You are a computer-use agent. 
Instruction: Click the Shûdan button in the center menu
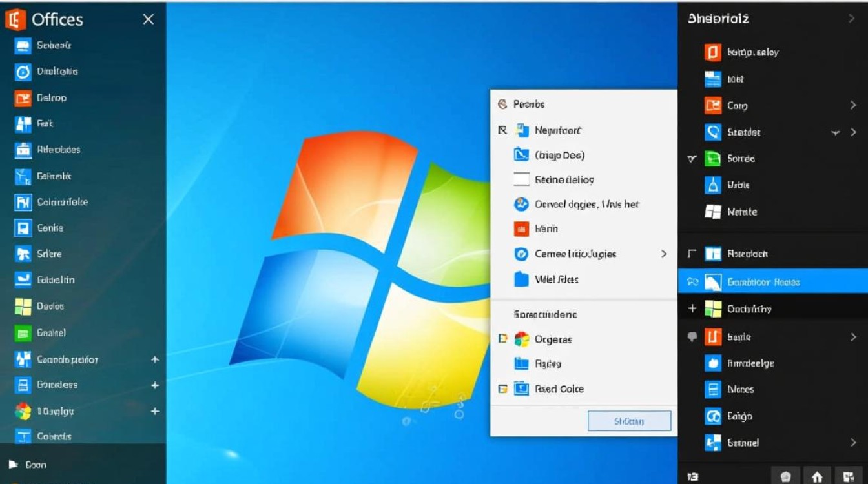(629, 421)
